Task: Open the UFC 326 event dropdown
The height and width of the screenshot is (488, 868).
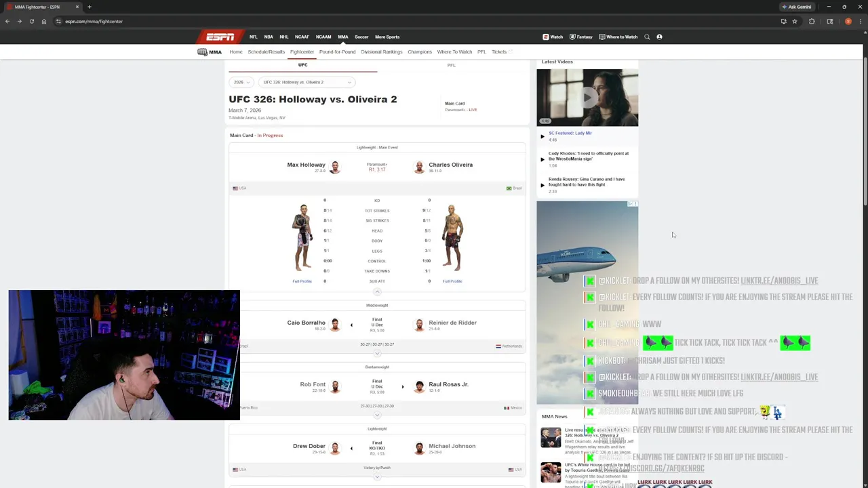Action: coord(307,82)
